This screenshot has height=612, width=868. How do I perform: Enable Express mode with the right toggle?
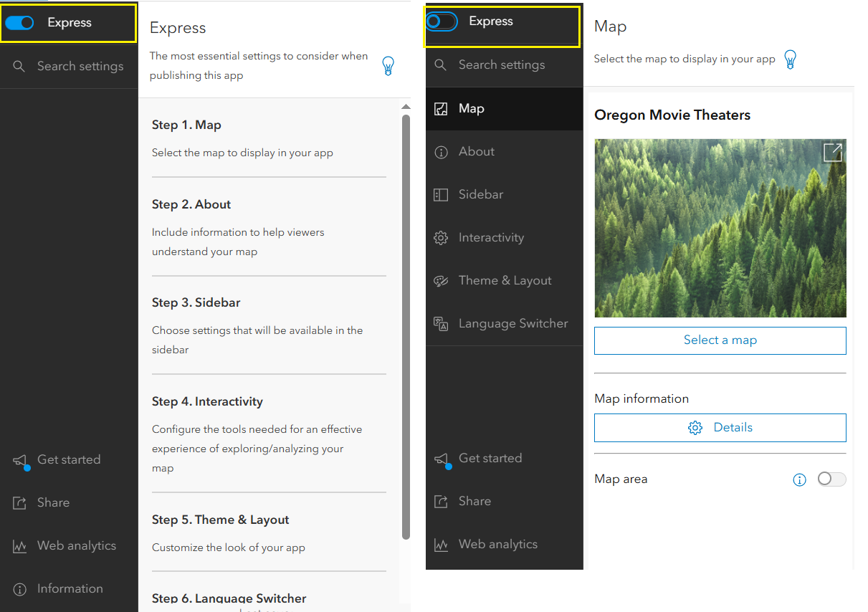point(441,21)
